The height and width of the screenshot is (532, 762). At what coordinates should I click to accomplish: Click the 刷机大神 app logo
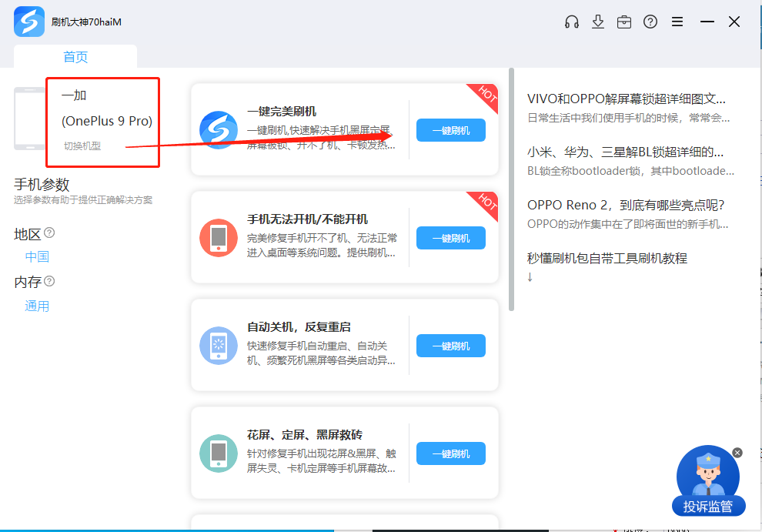click(x=29, y=22)
